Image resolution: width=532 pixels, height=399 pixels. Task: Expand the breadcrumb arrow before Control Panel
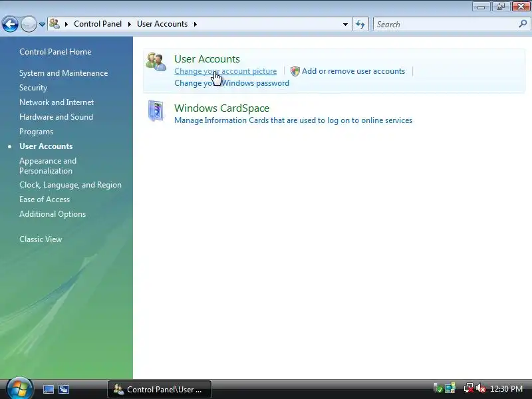pyautogui.click(x=66, y=24)
